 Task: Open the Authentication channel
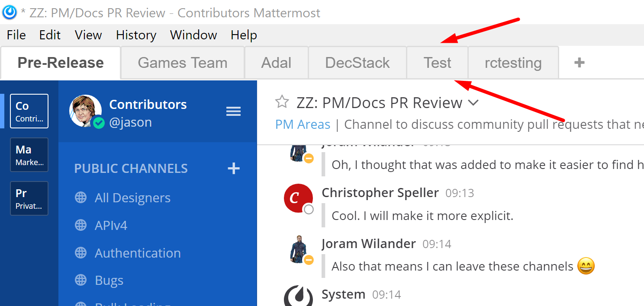click(138, 253)
